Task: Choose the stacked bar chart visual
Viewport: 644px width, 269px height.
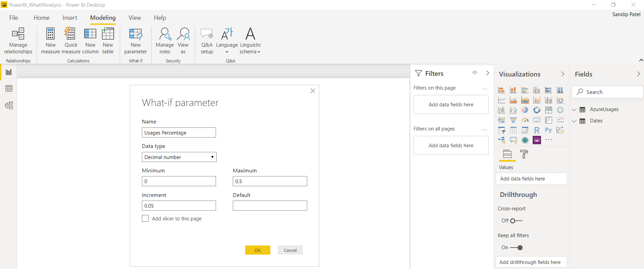Action: 501,90
